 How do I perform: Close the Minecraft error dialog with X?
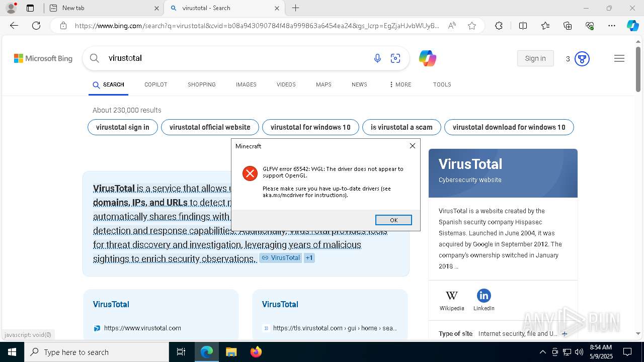click(413, 146)
